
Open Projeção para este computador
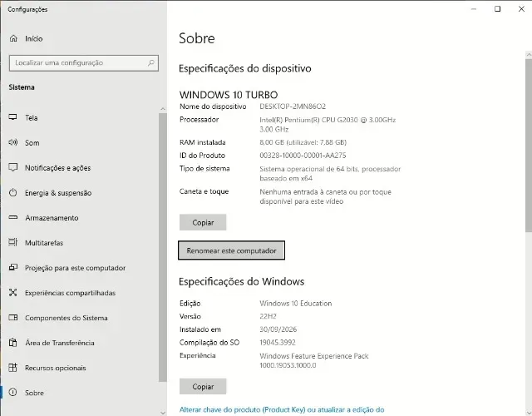point(80,268)
